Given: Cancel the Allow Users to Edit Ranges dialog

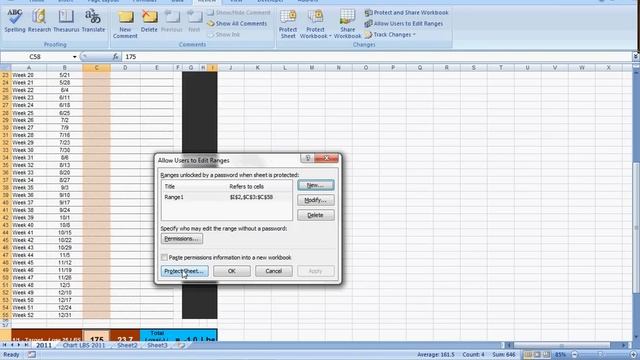Looking at the screenshot, I should 273,271.
